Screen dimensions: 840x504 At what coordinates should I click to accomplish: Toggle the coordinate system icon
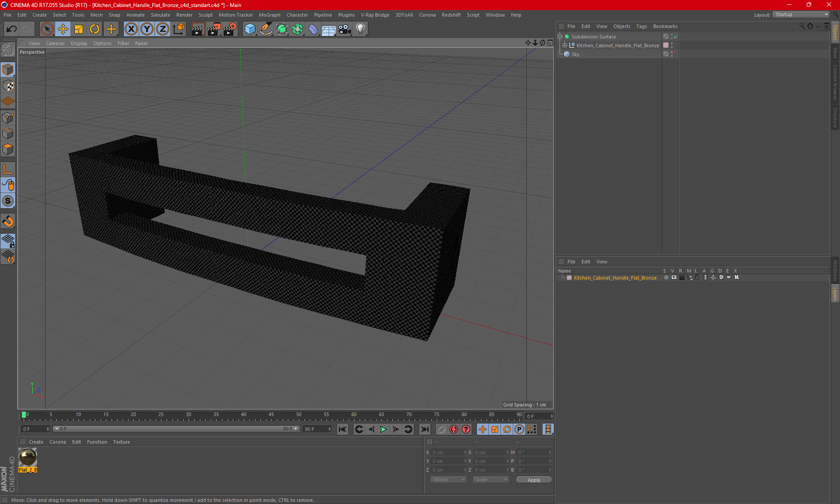click(178, 29)
